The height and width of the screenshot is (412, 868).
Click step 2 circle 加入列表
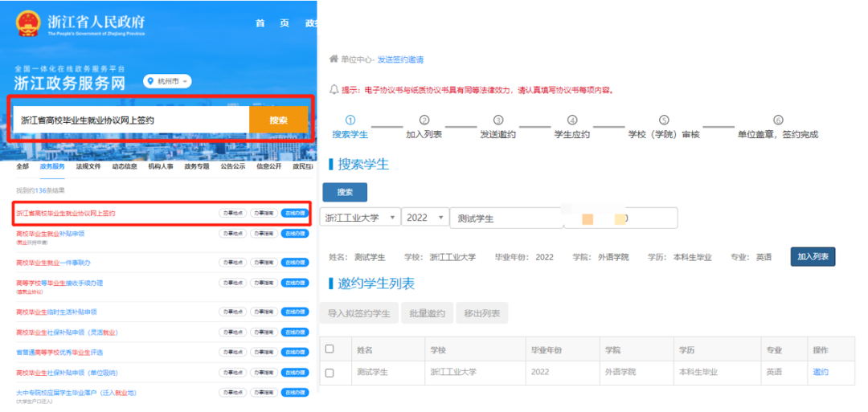click(x=424, y=120)
